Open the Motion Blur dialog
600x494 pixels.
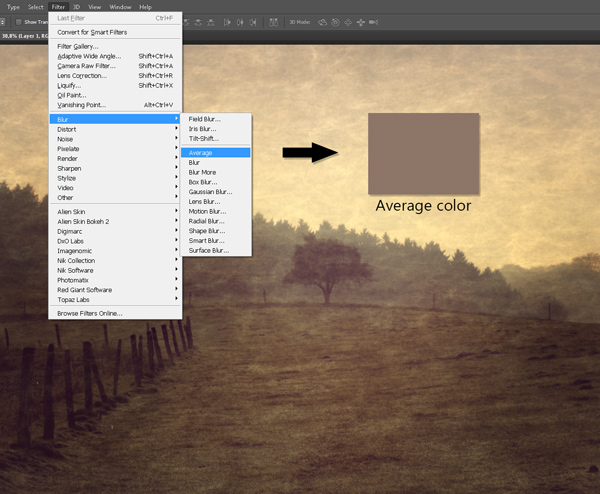(216, 211)
